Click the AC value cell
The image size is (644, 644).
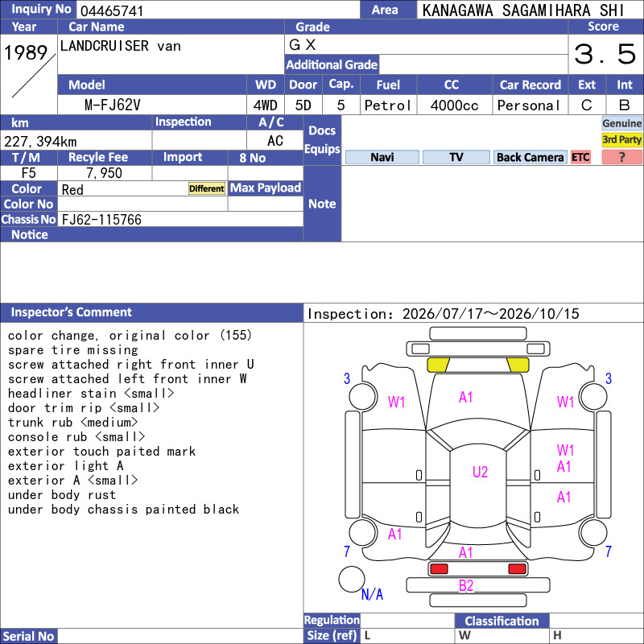click(x=275, y=140)
